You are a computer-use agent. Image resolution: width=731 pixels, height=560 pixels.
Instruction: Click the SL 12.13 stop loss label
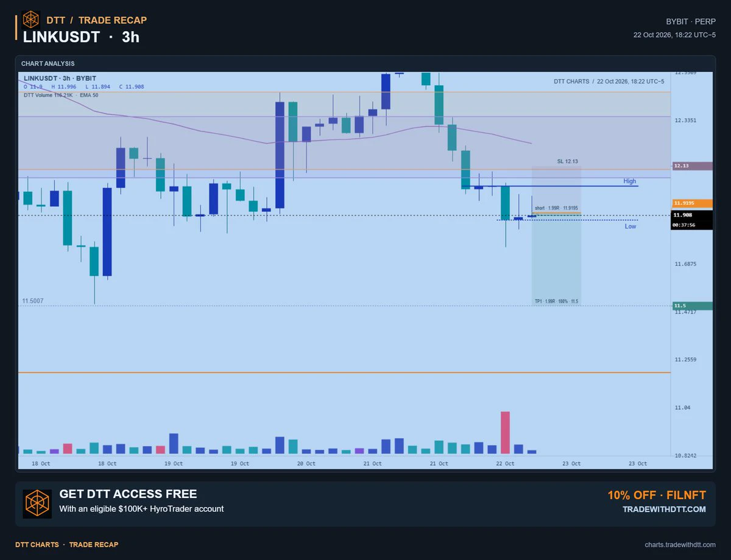pos(567,161)
